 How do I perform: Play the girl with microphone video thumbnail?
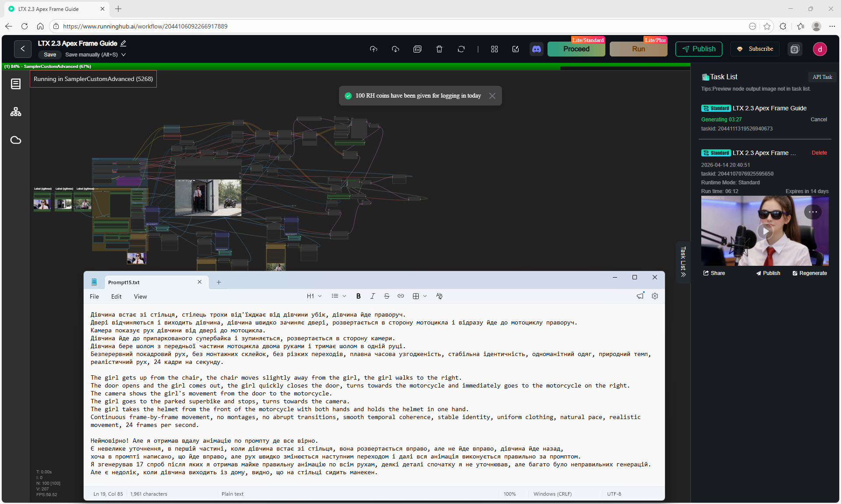(765, 231)
